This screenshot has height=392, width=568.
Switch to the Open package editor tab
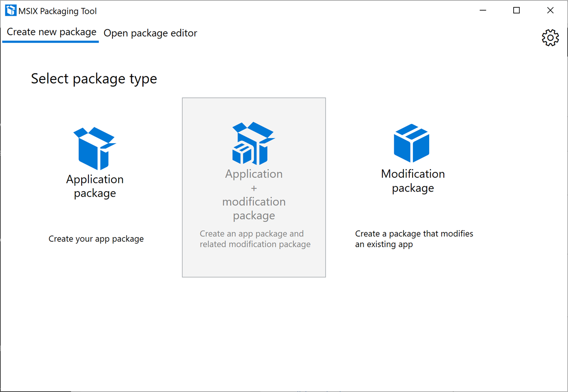tap(150, 33)
